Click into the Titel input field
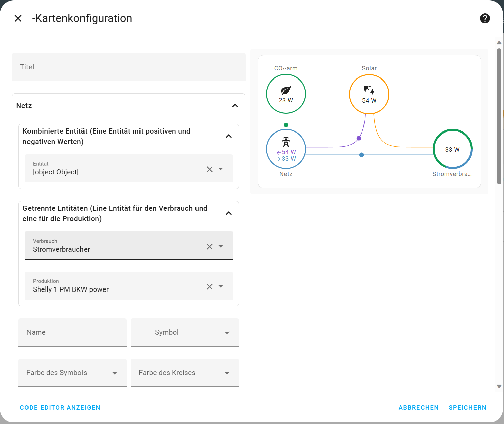 pyautogui.click(x=129, y=67)
